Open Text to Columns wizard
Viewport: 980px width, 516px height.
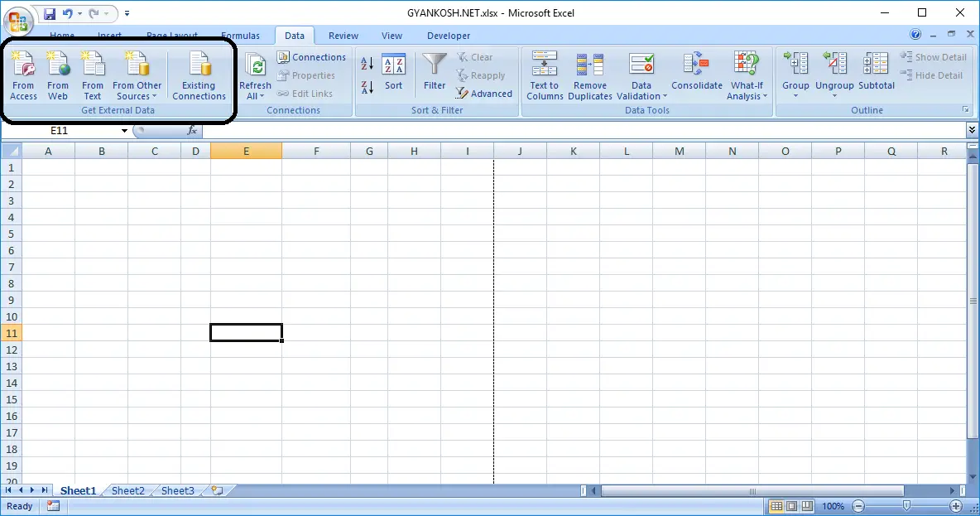(x=545, y=75)
